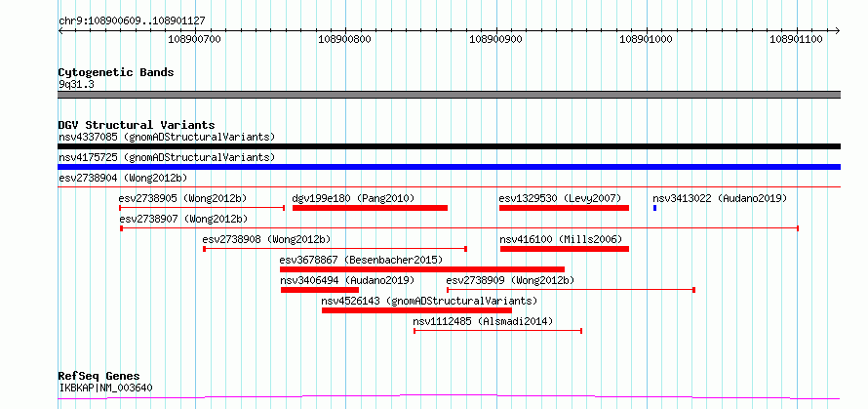Click the nsv4175725 blue variant bar
The image size is (868, 409).
coord(449,167)
